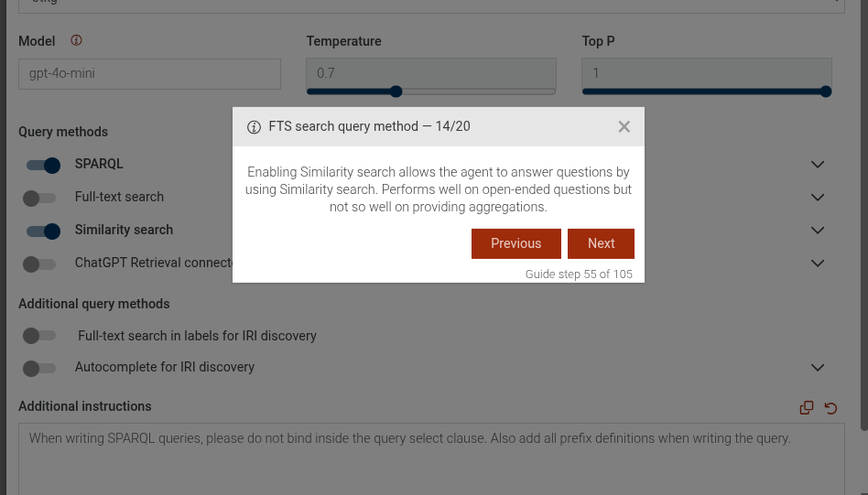Click the Model input field gpt-4o-mini

click(149, 74)
